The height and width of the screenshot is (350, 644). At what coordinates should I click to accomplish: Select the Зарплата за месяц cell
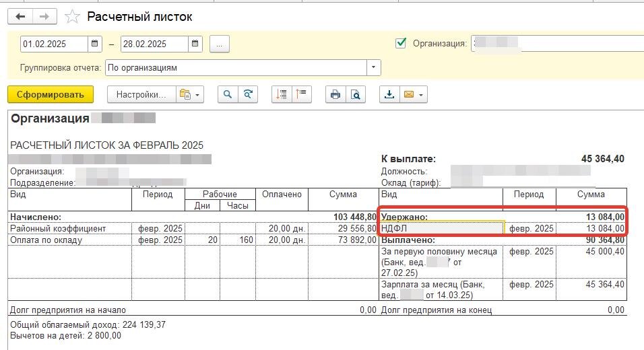441,289
